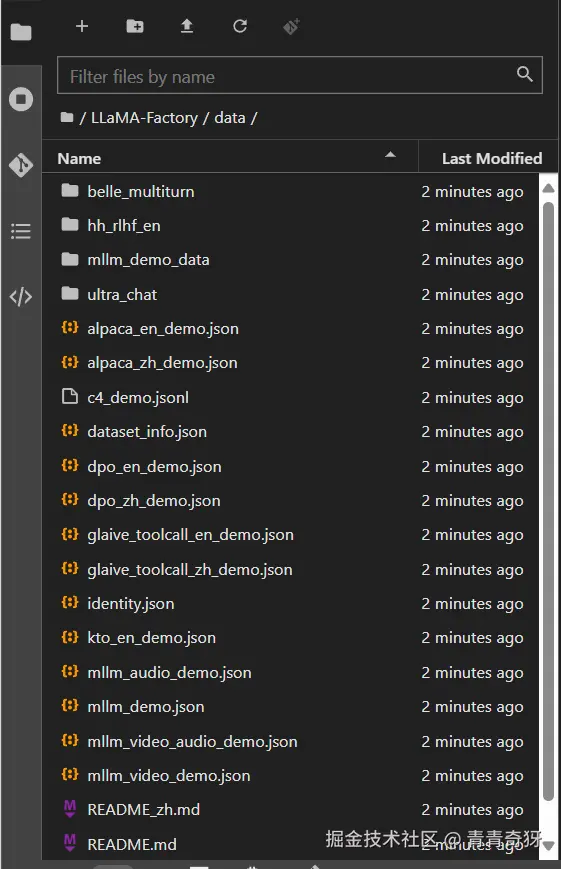561x869 pixels.
Task: Click the mllm_demo_data folder icon
Action: (70, 259)
